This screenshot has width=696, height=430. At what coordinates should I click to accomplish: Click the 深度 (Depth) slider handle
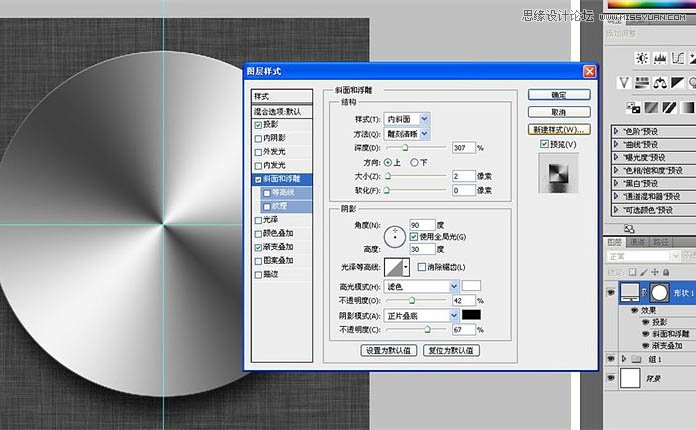click(x=405, y=147)
